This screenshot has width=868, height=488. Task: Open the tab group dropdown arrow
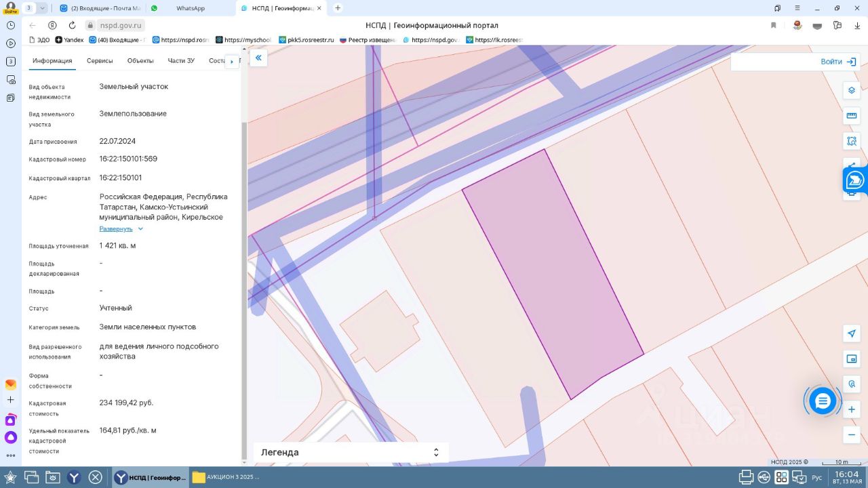click(x=43, y=8)
